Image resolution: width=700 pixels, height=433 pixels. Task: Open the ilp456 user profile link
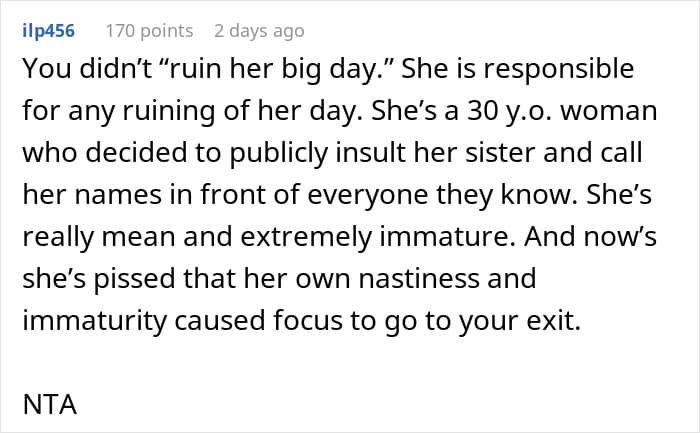pos(48,31)
